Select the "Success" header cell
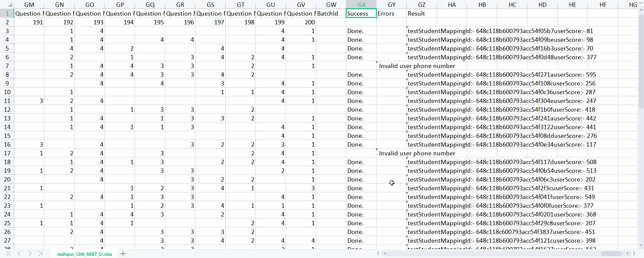The width and height of the screenshot is (644, 258). 361,14
